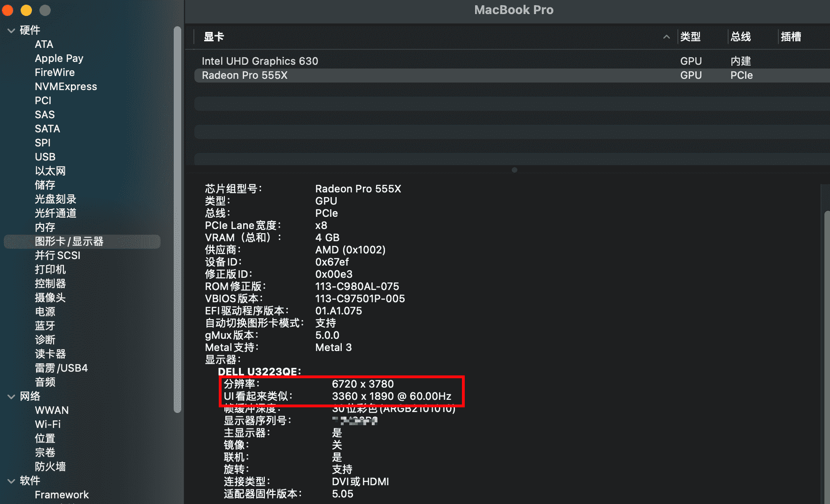
Task: Click the 4 GB VRAM value
Action: (327, 237)
